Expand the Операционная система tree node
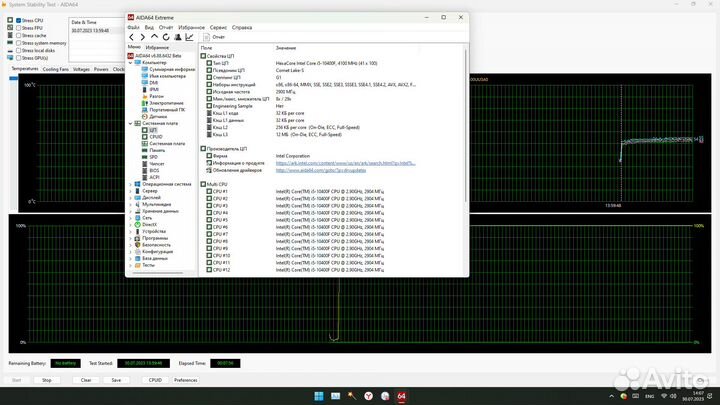The width and height of the screenshot is (720, 405). (130, 184)
